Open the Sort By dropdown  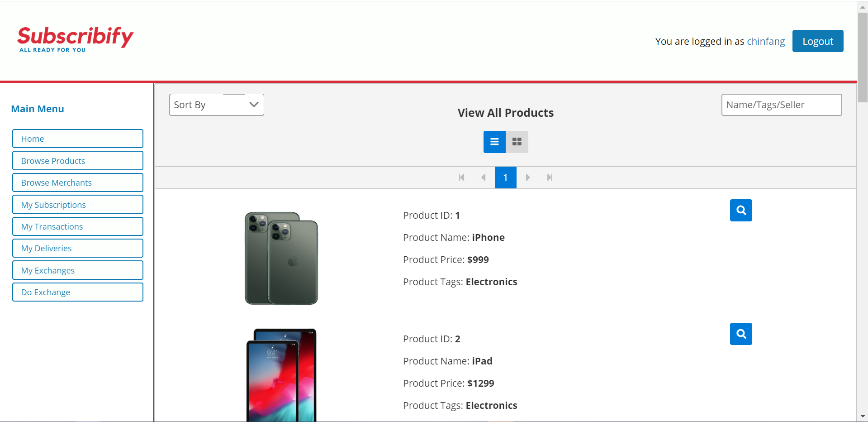coord(217,105)
